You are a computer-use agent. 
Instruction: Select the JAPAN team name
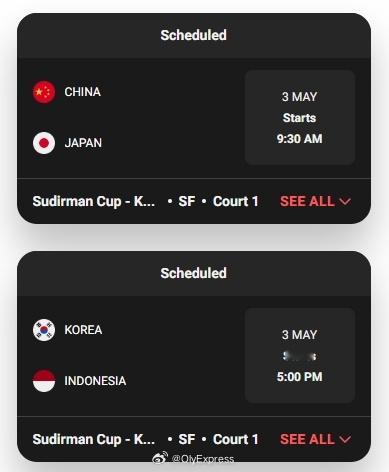[83, 143]
